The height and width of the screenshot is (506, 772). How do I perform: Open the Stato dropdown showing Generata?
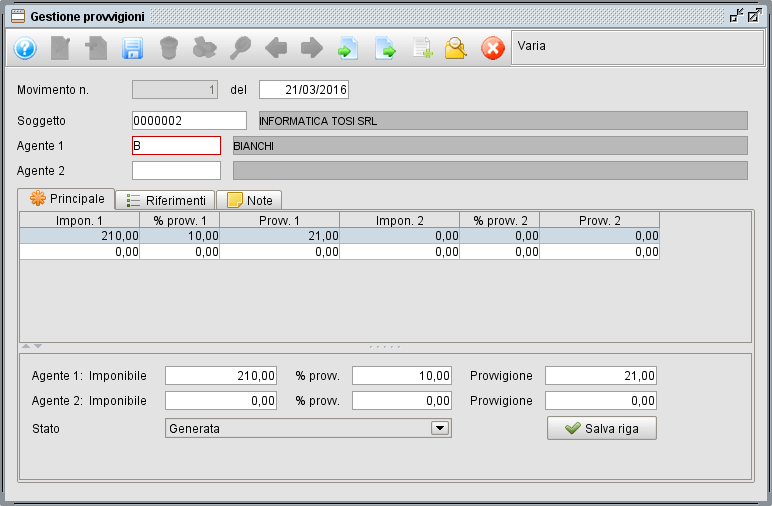438,428
